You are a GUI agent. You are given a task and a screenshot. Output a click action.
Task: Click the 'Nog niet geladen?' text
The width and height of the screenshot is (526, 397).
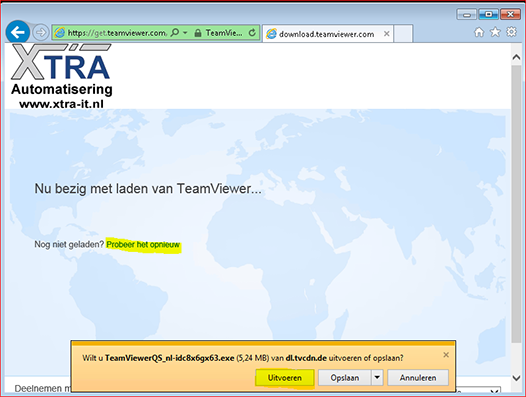pos(69,244)
